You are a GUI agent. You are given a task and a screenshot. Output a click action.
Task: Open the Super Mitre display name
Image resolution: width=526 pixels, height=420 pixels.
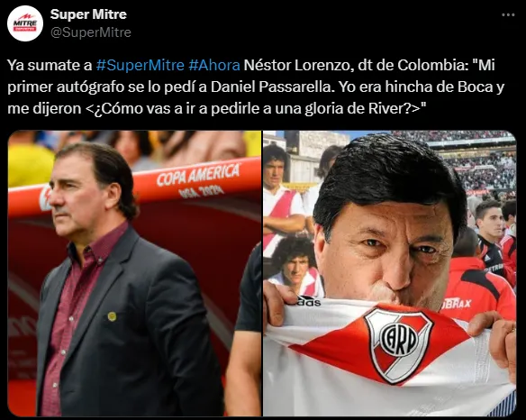(x=88, y=14)
